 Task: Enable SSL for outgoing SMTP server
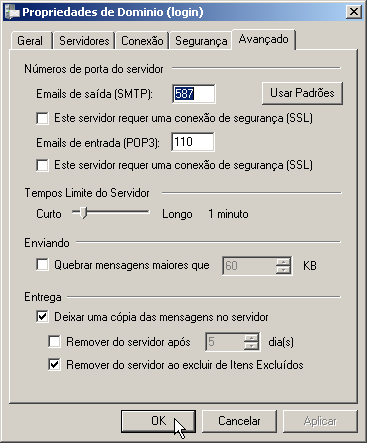pyautogui.click(x=42, y=118)
